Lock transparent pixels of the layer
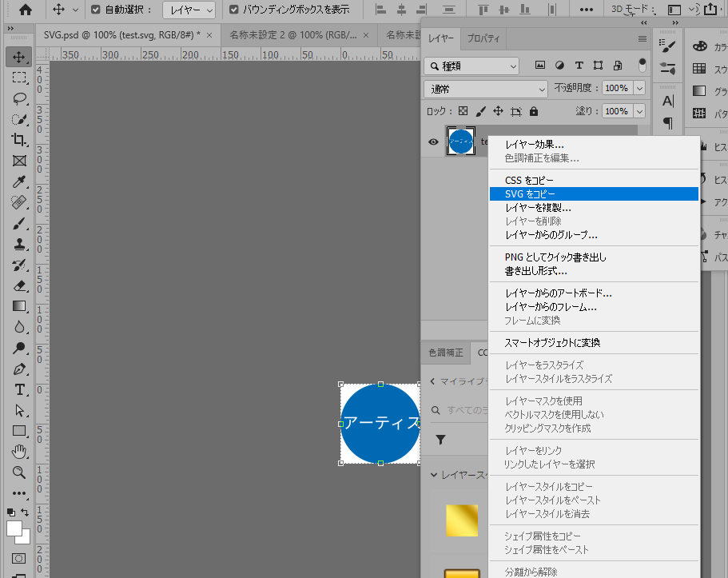Viewport: 728px width, 578px height. tap(463, 111)
